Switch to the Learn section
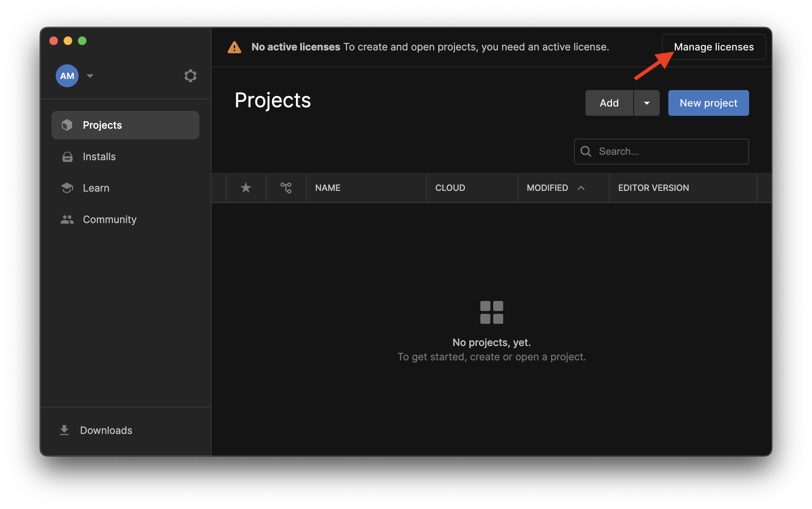 pyautogui.click(x=96, y=188)
